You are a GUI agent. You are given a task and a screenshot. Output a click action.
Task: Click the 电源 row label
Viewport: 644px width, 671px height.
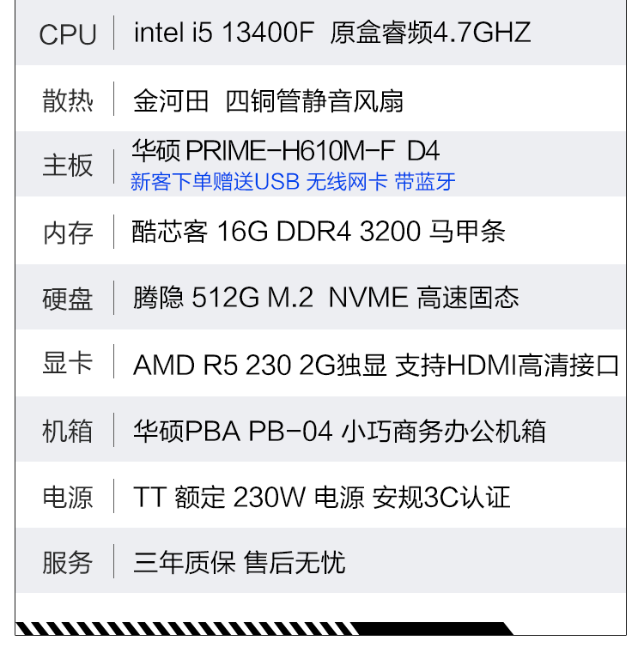pyautogui.click(x=67, y=497)
